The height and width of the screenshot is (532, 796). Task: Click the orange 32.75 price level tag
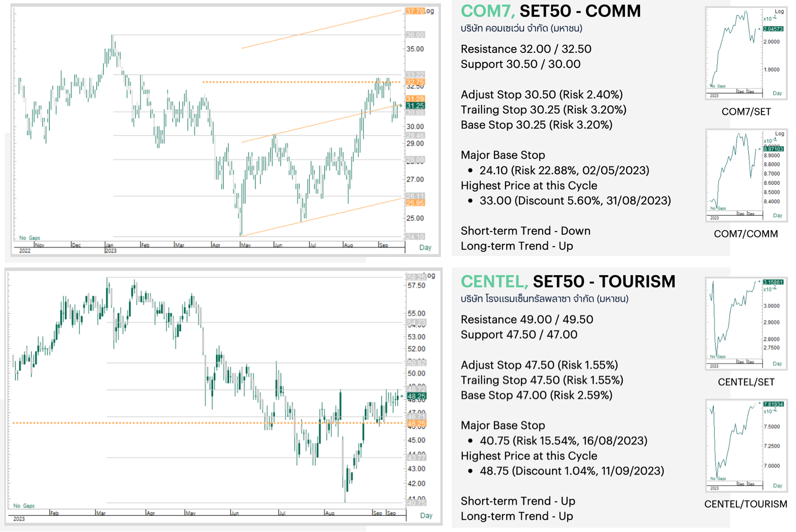pyautogui.click(x=415, y=82)
